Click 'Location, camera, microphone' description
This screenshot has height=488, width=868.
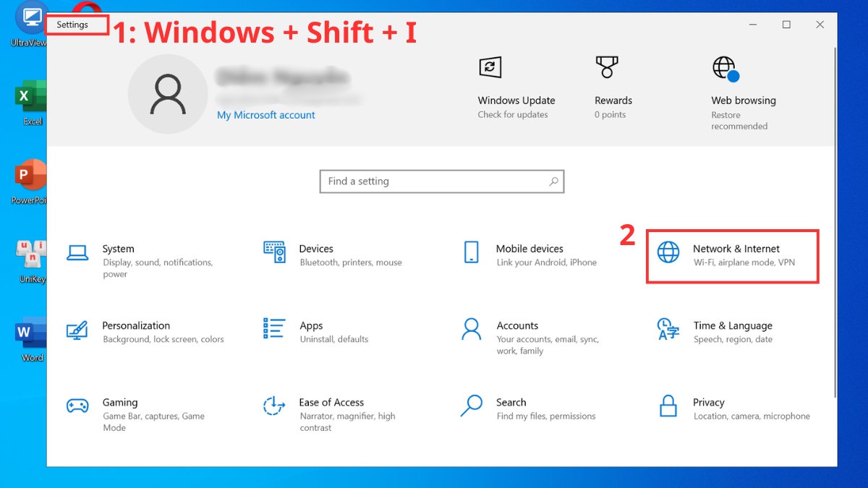click(752, 416)
